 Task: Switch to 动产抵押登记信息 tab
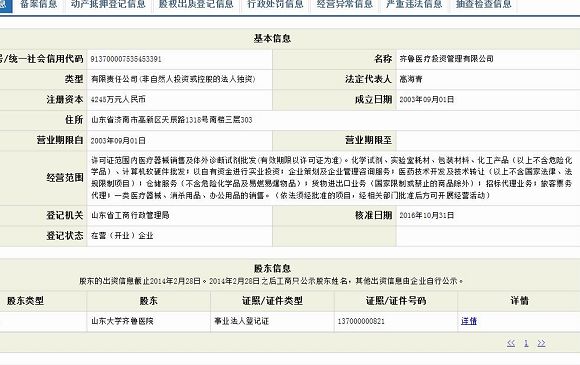point(108,4)
